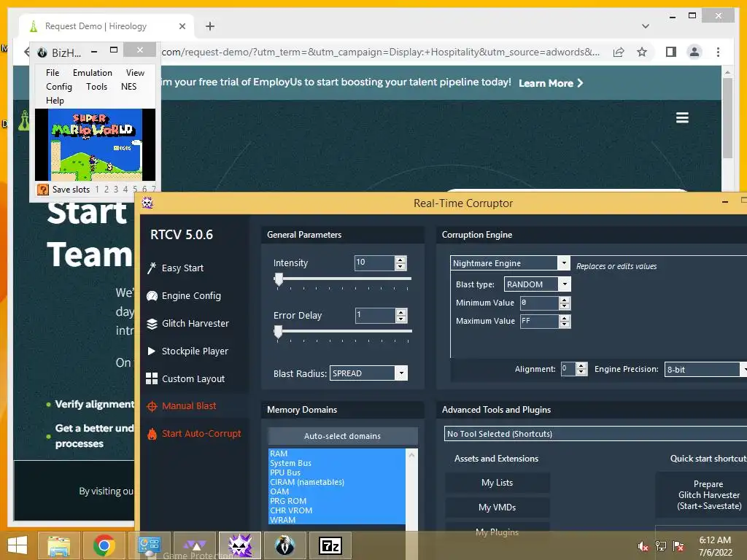747x560 pixels.
Task: Open BizHawk View menu
Action: [135, 73]
